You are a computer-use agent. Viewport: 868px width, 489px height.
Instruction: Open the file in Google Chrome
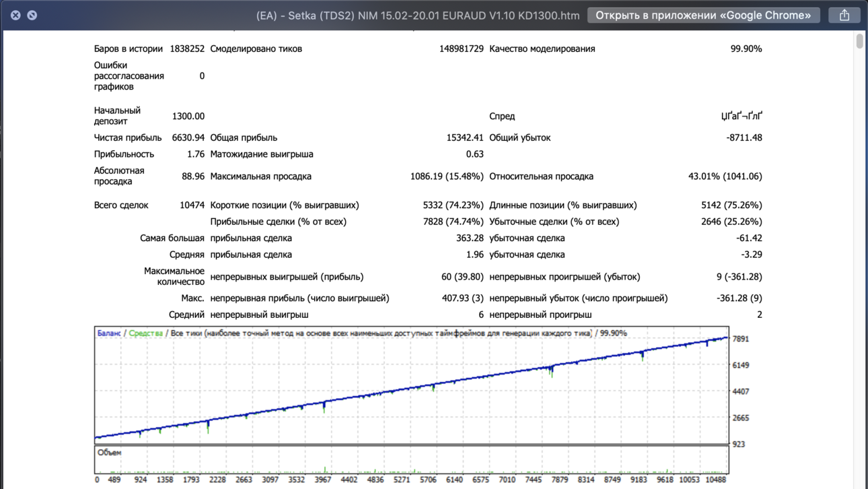click(703, 15)
